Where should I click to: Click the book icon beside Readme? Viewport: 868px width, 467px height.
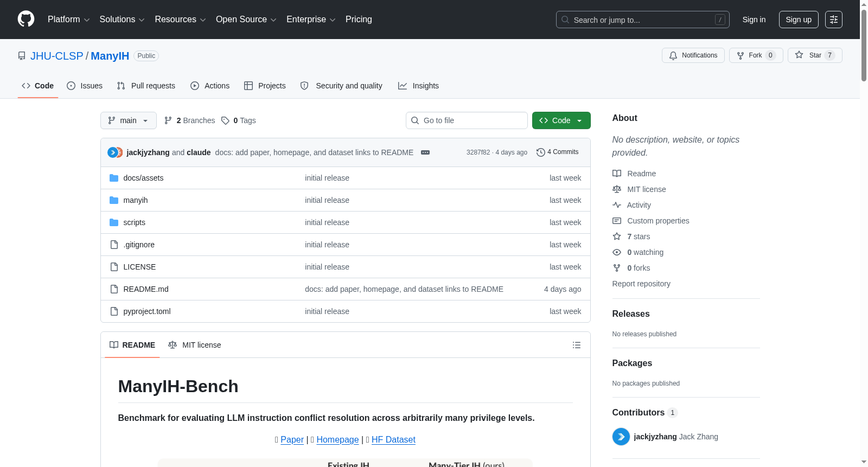[617, 174]
